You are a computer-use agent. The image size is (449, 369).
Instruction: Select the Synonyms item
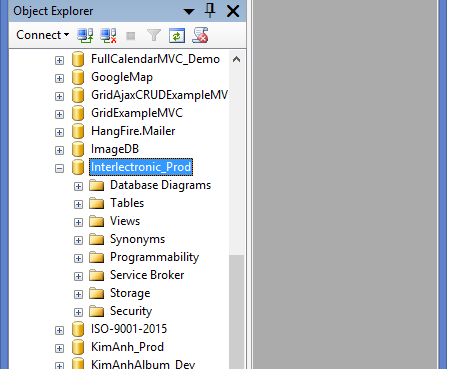(137, 239)
